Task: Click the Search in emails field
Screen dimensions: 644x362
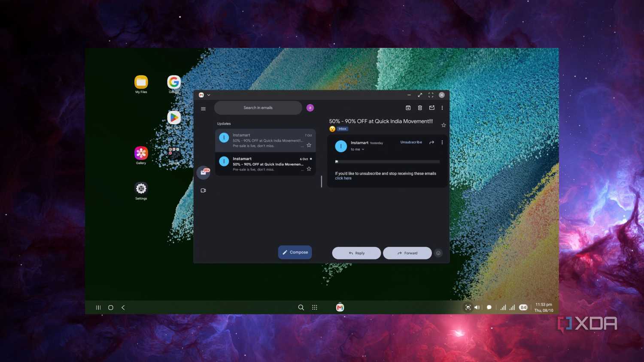Action: point(258,108)
